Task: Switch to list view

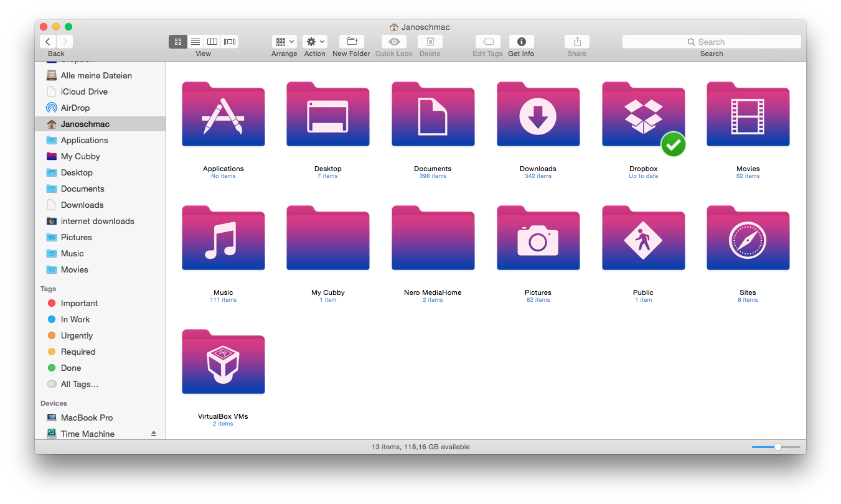Action: [195, 42]
